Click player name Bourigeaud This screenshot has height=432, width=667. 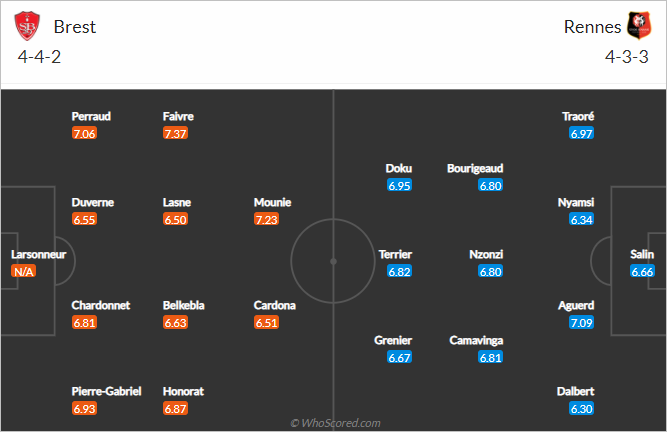point(475,168)
